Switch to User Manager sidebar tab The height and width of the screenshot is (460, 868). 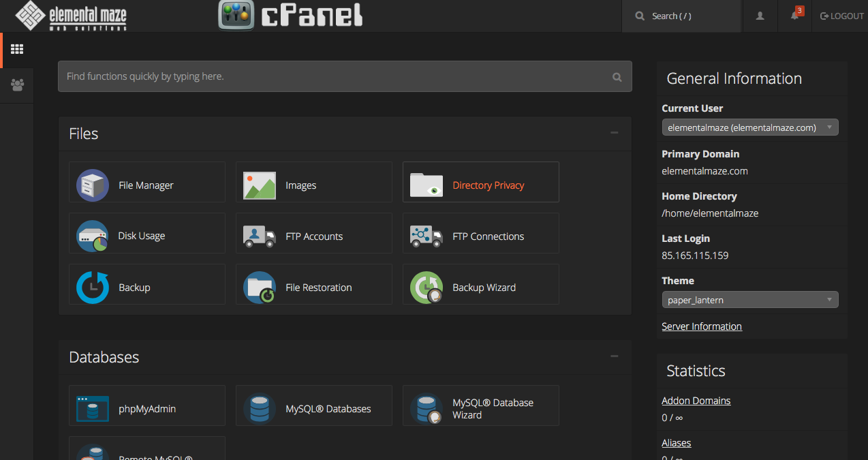point(17,85)
